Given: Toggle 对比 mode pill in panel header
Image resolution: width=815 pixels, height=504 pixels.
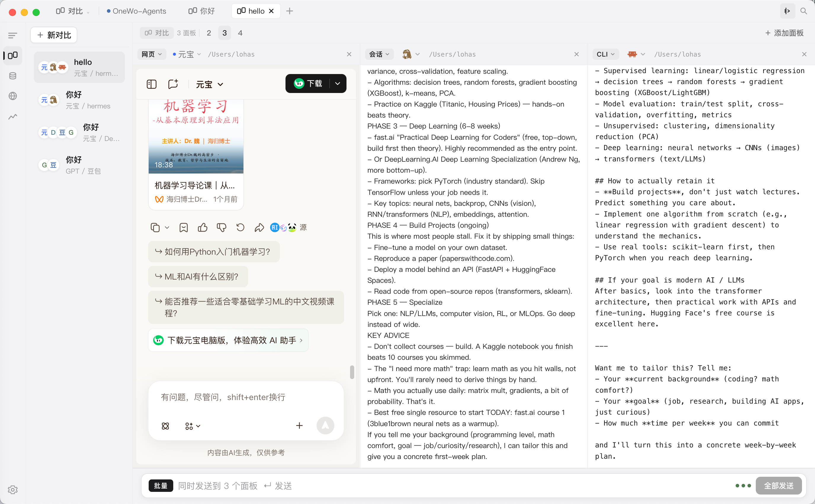Looking at the screenshot, I should [157, 33].
